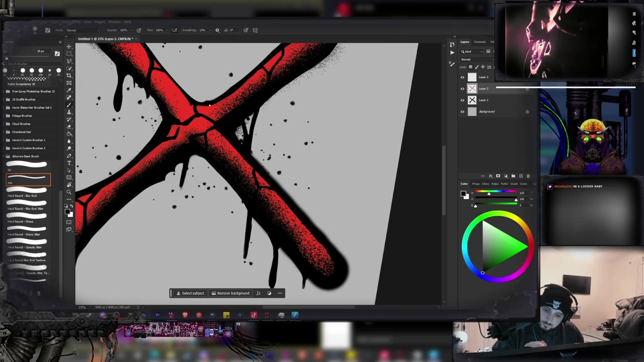The width and height of the screenshot is (644, 362).
Task: Select the Brush tool in the toolbar
Action: [x=69, y=105]
